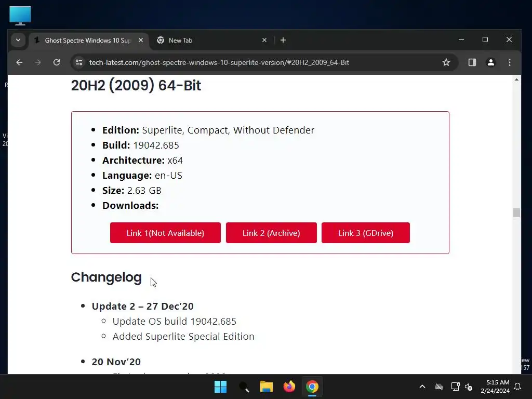The height and width of the screenshot is (399, 532).
Task: Close the Ghost Spectre tab
Action: [x=141, y=41]
